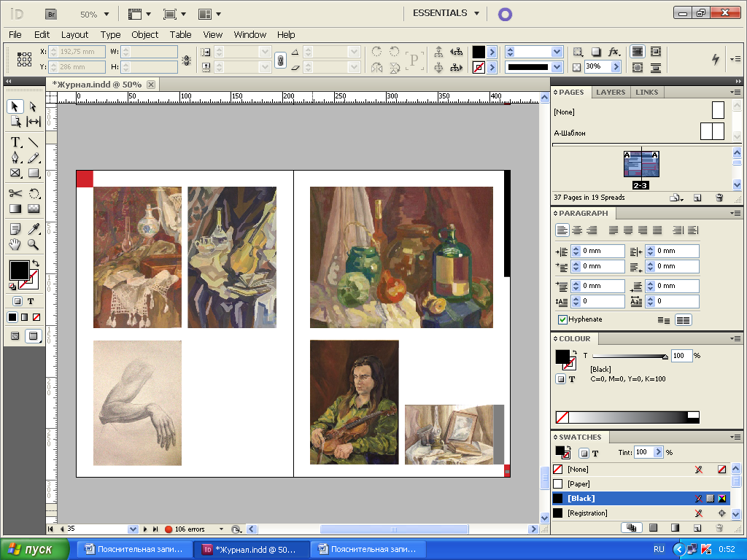Select the Selection tool arrow
747x560 pixels.
[x=15, y=106]
